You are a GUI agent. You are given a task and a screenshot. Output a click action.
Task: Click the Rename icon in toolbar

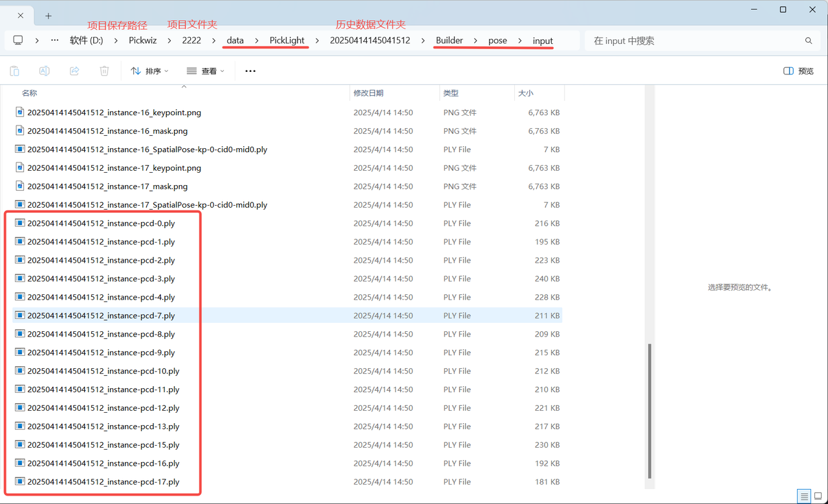45,71
